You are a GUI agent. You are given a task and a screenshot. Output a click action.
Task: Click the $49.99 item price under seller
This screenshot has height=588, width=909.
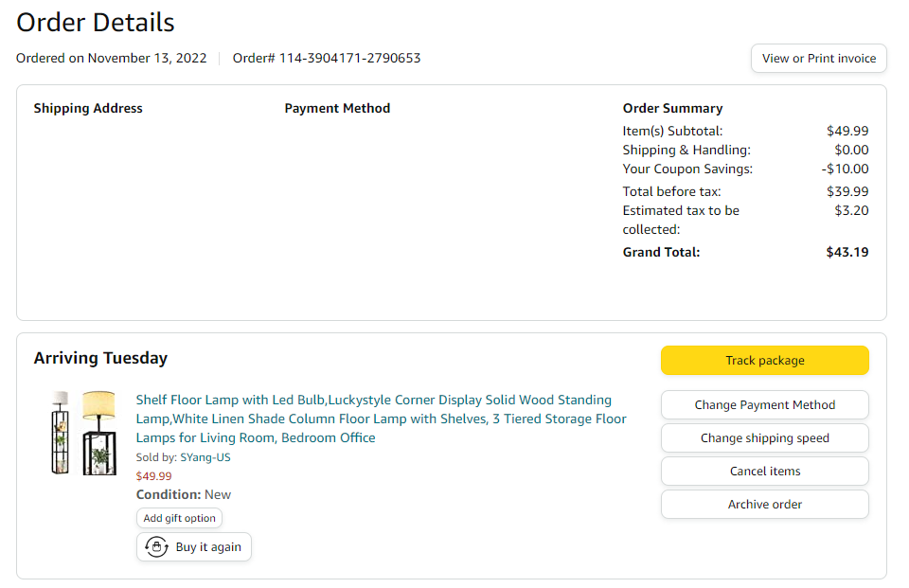(154, 476)
